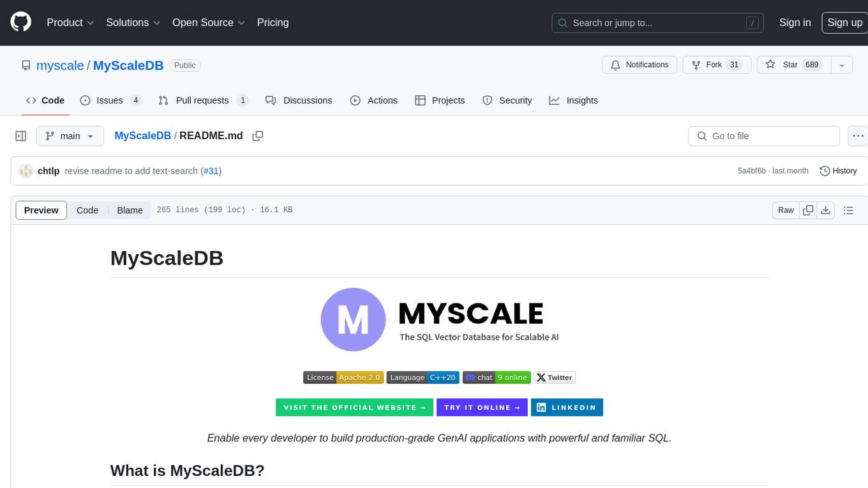Open the main branch selector

pyautogui.click(x=70, y=136)
